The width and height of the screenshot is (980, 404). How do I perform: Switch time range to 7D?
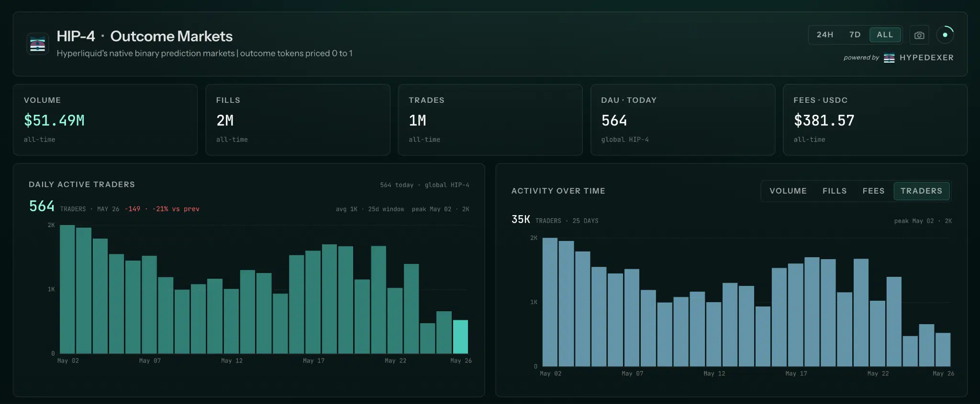(855, 35)
